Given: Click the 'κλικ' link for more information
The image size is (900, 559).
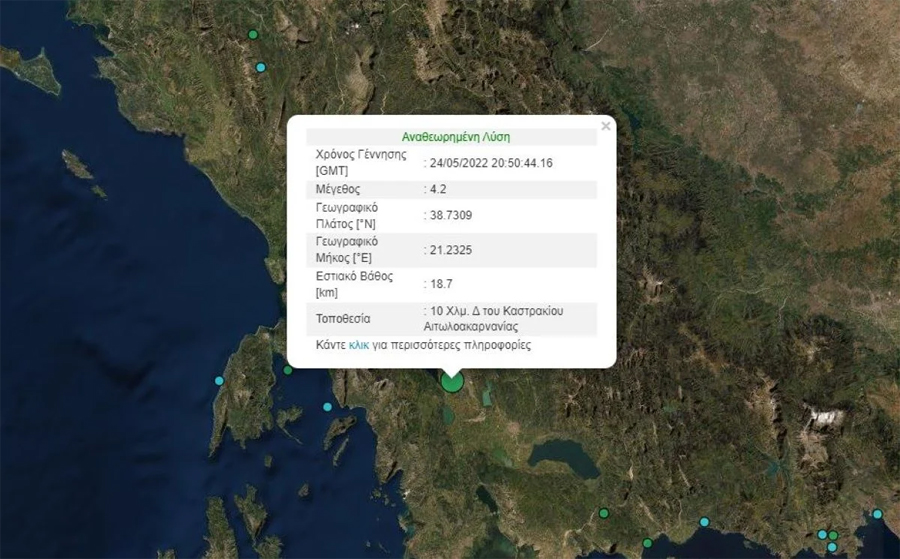Looking at the screenshot, I should coord(359,345).
